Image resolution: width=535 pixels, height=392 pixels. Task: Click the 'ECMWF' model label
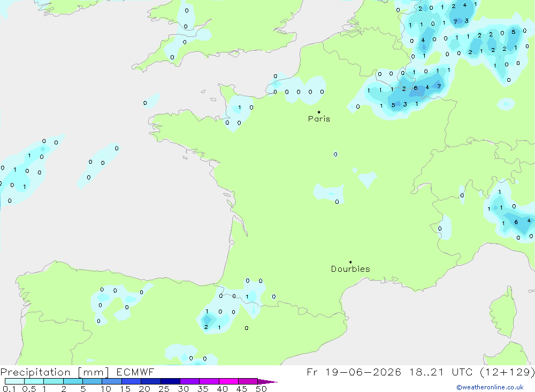click(135, 372)
